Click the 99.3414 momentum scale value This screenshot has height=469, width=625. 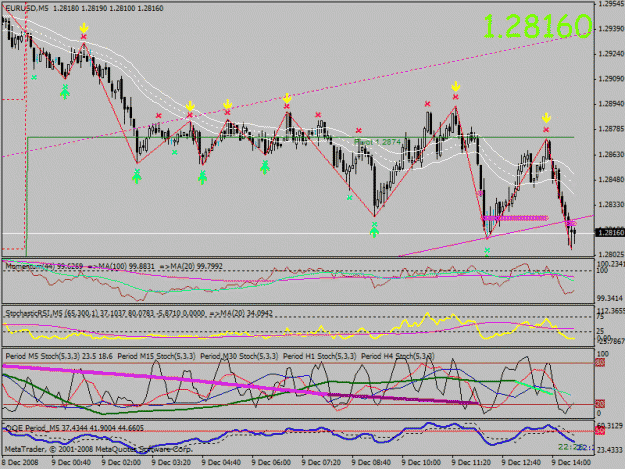(610, 298)
